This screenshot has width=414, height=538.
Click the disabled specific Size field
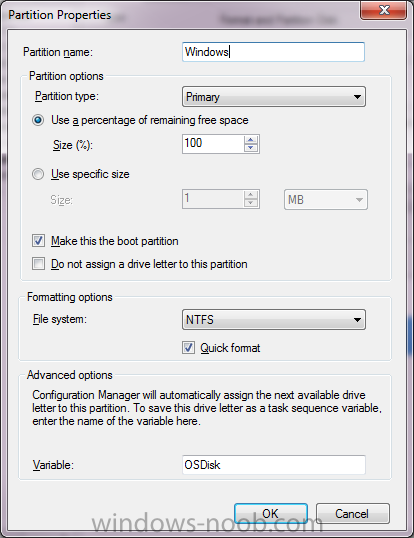coord(213,199)
